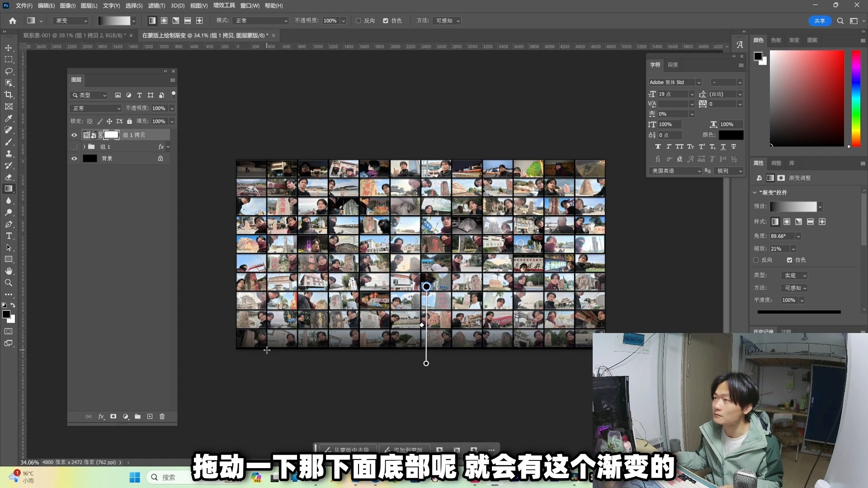Click the gradient preview in options bar

pos(114,21)
